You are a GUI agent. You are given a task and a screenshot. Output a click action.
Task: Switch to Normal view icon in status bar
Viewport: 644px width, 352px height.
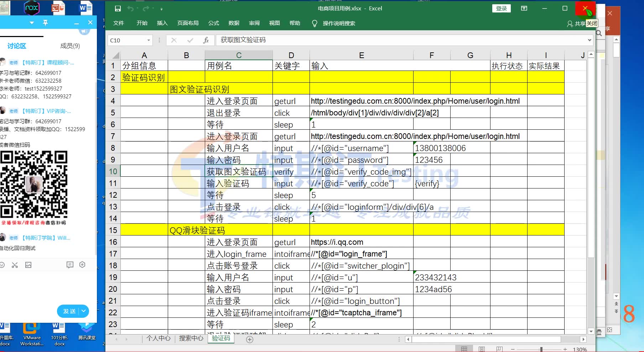pos(464,349)
